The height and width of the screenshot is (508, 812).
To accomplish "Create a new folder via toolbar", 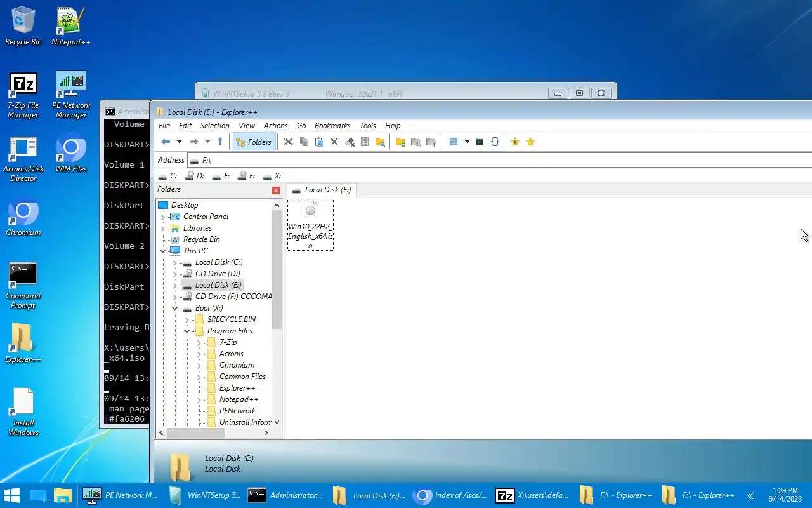I will [400, 142].
